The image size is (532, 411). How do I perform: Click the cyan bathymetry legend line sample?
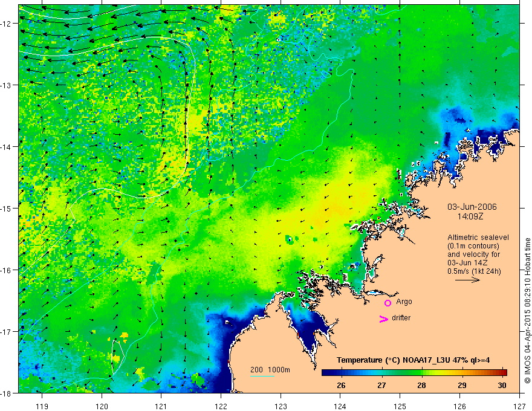tap(262, 376)
